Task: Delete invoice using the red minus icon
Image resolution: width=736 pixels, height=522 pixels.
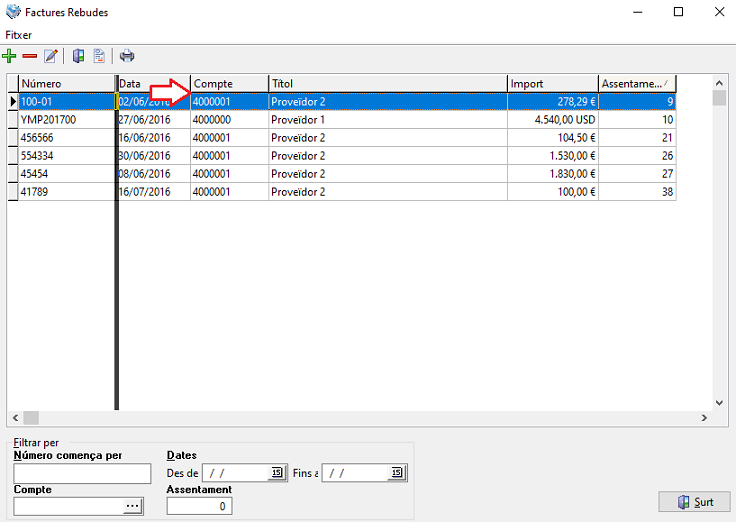Action: click(30, 56)
